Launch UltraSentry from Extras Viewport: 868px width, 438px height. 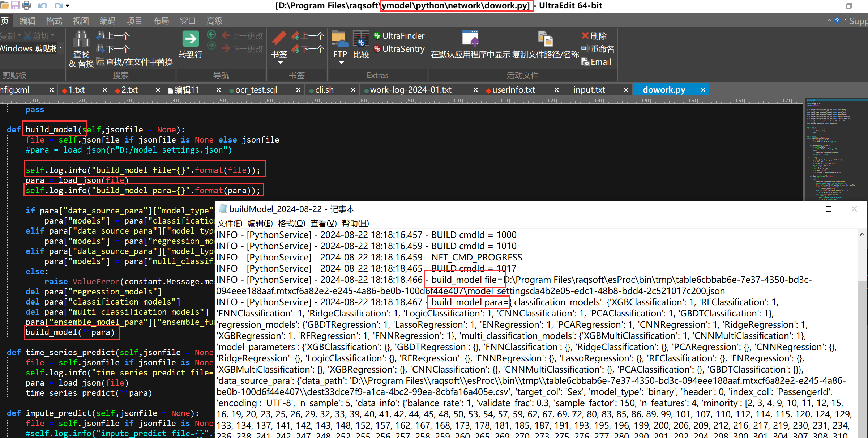pyautogui.click(x=399, y=49)
